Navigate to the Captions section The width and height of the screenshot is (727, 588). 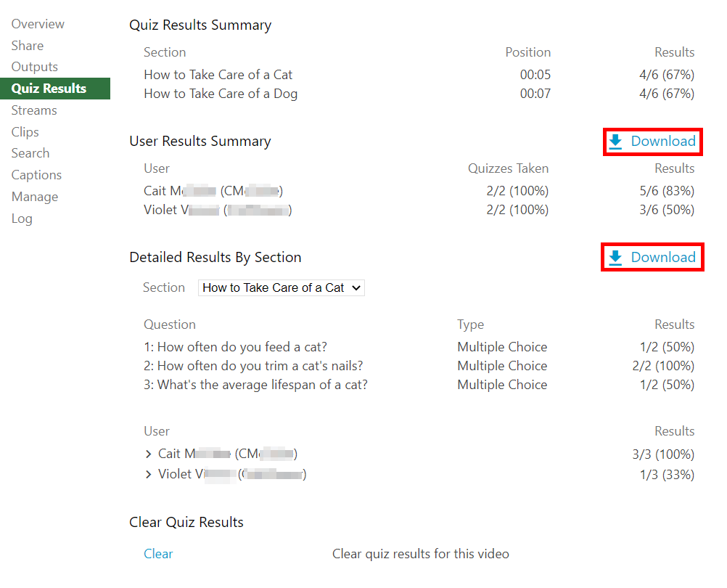click(36, 175)
